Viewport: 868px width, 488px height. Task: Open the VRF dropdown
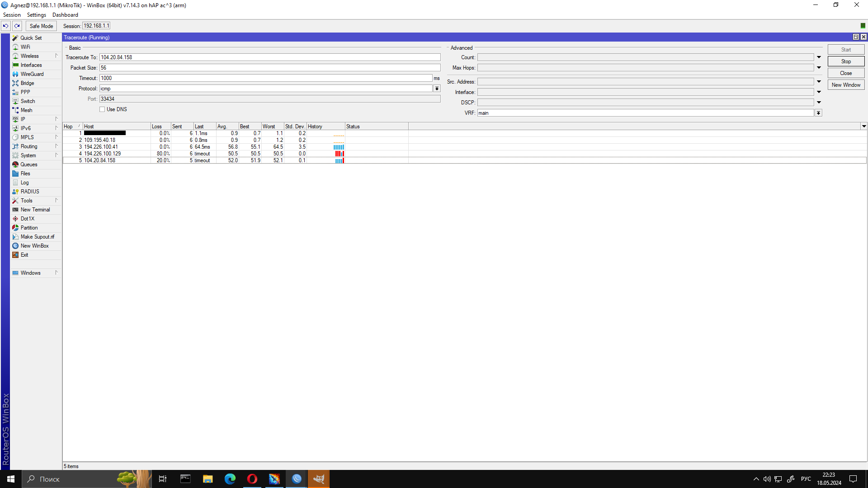[x=818, y=113]
